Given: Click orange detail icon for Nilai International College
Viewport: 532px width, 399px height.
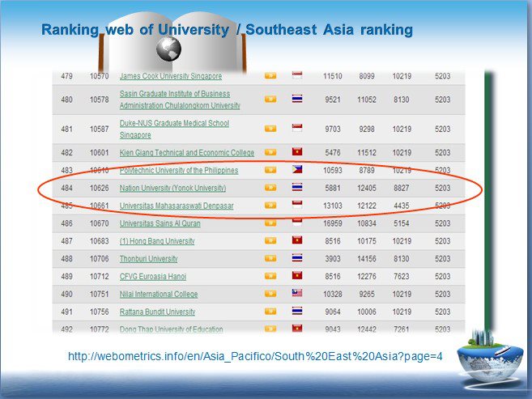Looking at the screenshot, I should pos(270,294).
